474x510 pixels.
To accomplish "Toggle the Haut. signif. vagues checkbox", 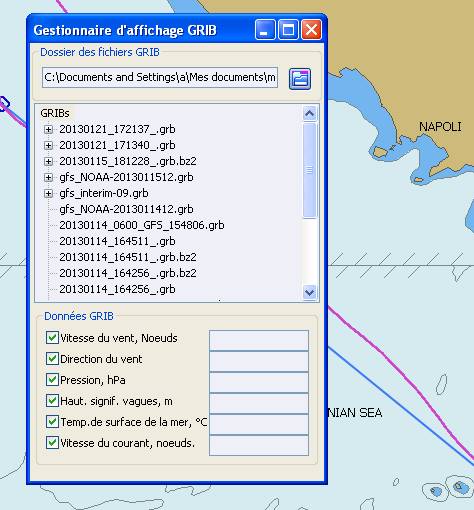I will [52, 400].
